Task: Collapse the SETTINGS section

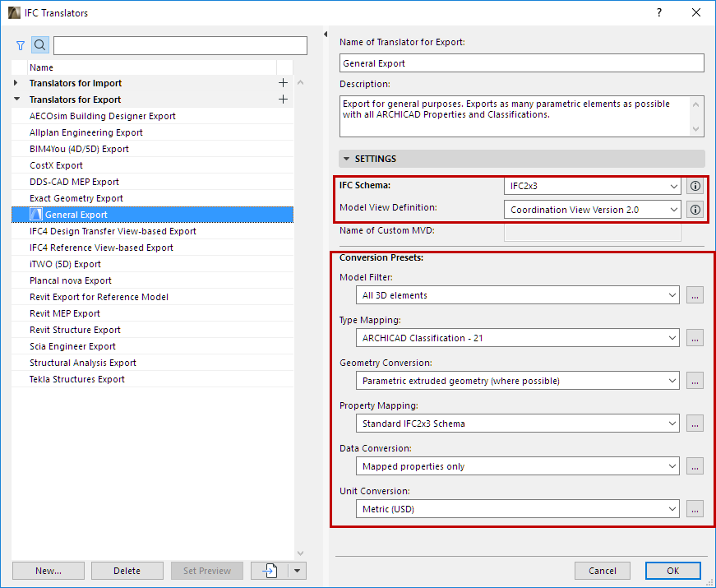Action: (346, 159)
